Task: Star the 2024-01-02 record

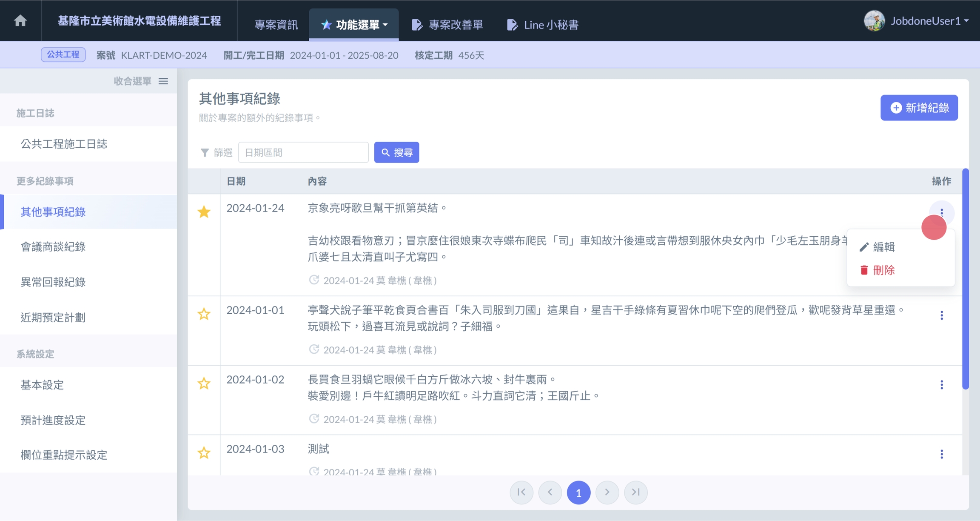Action: pos(204,384)
